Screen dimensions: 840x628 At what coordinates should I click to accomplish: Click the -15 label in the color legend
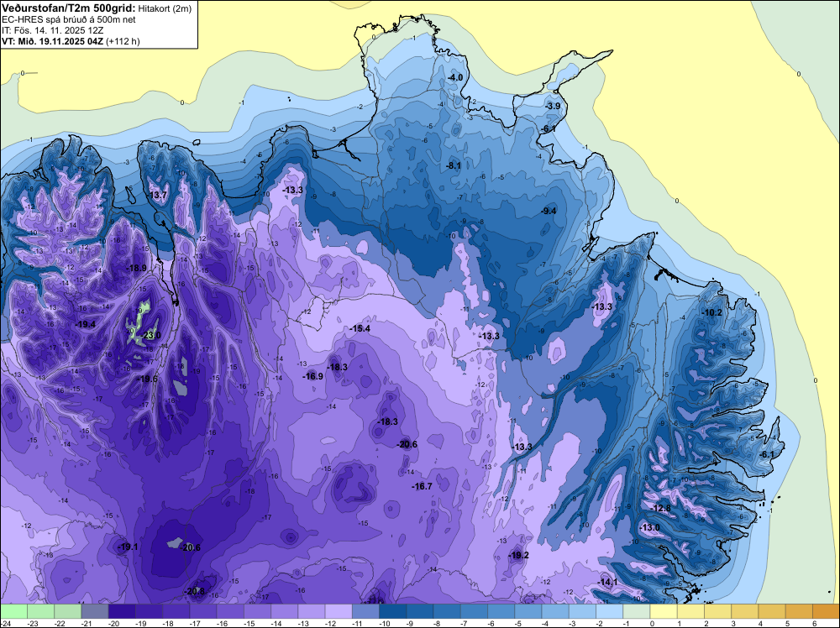(249, 623)
